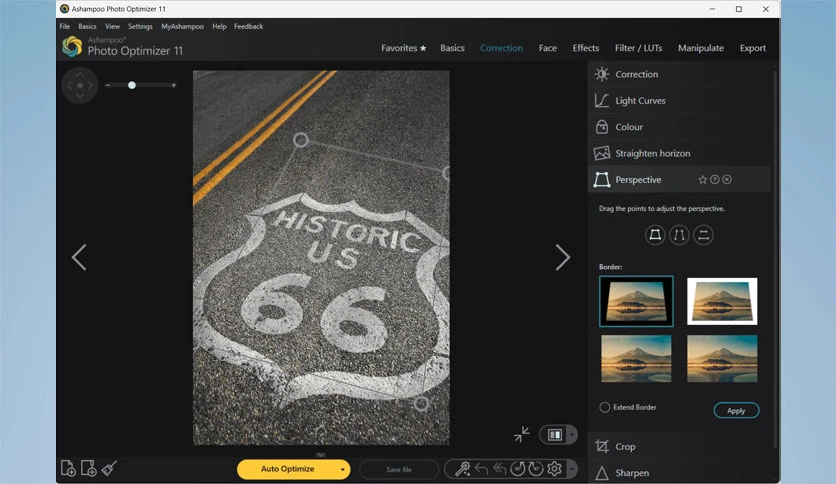Image resolution: width=836 pixels, height=484 pixels.
Task: Click the clear list broom icon
Action: 109,469
